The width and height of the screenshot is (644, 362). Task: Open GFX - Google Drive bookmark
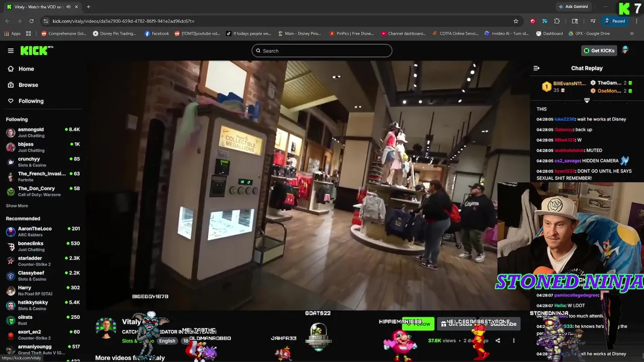(x=589, y=34)
